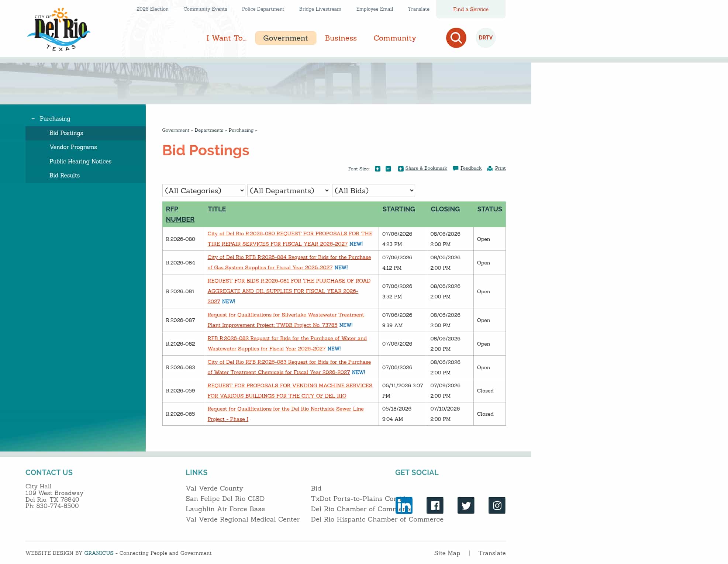The height and width of the screenshot is (564, 728).
Task: Open the I Want To... menu
Action: [226, 38]
